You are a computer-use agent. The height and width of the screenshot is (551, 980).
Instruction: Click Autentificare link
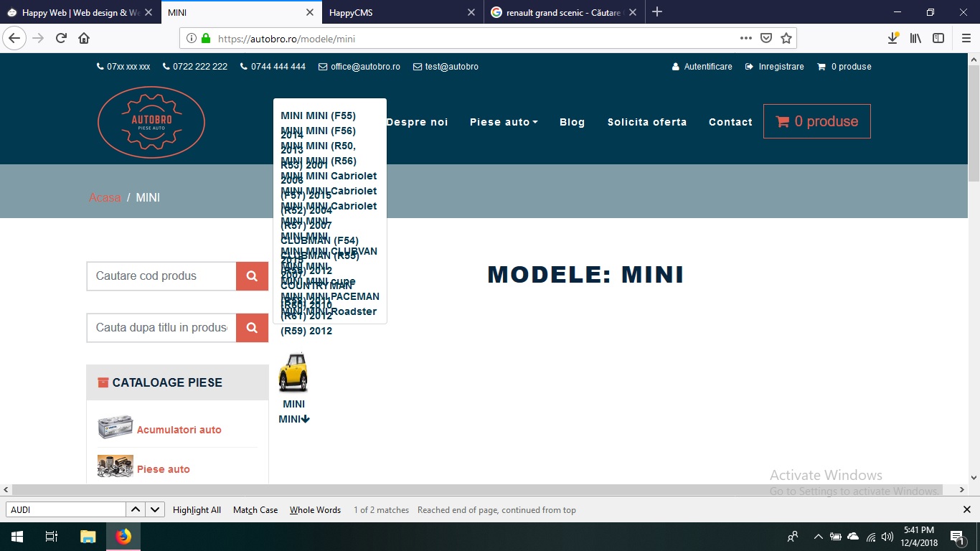point(702,67)
